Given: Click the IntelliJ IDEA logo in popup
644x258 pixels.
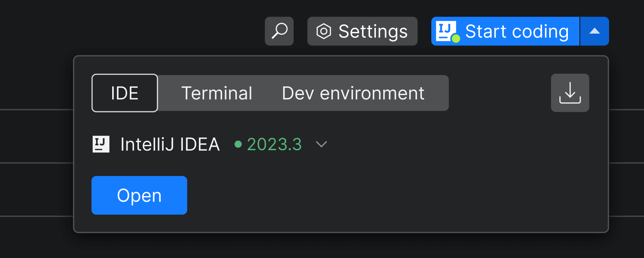Looking at the screenshot, I should click(101, 144).
